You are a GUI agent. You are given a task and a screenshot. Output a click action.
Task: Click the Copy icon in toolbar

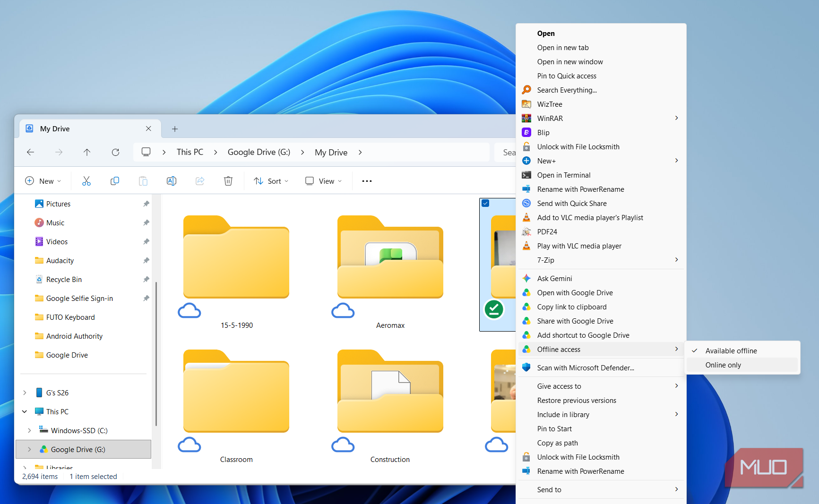coord(115,181)
